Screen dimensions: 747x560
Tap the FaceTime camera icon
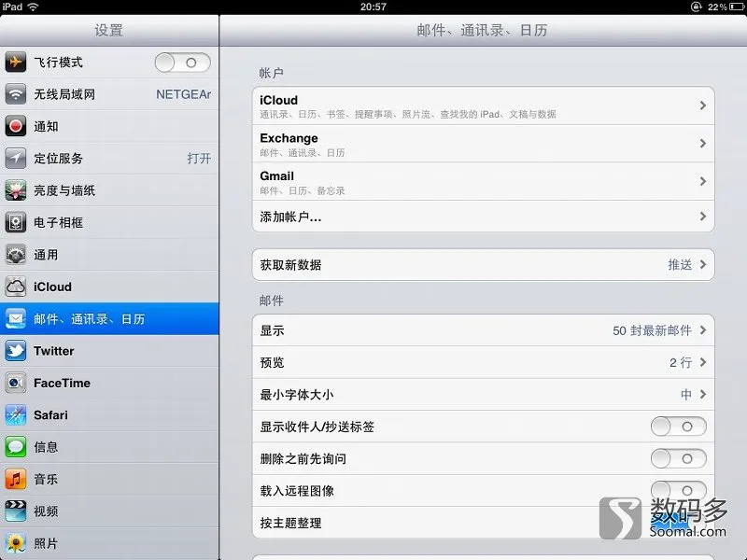click(15, 383)
